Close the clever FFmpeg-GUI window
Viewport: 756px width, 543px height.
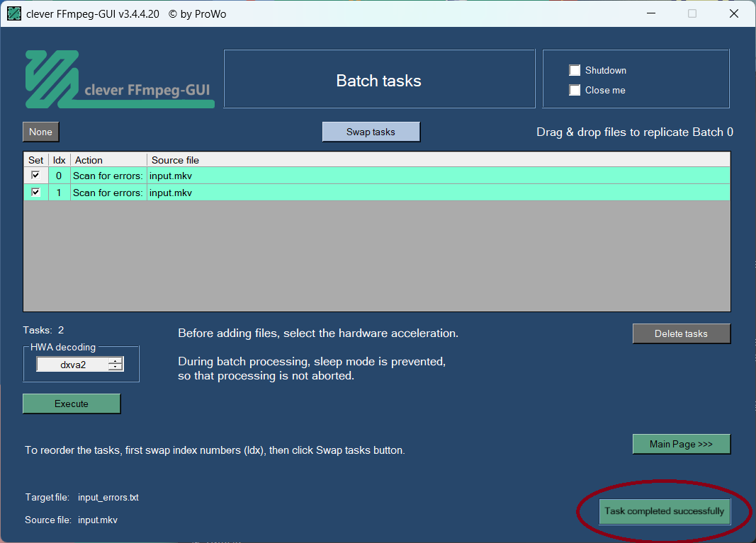(x=734, y=13)
